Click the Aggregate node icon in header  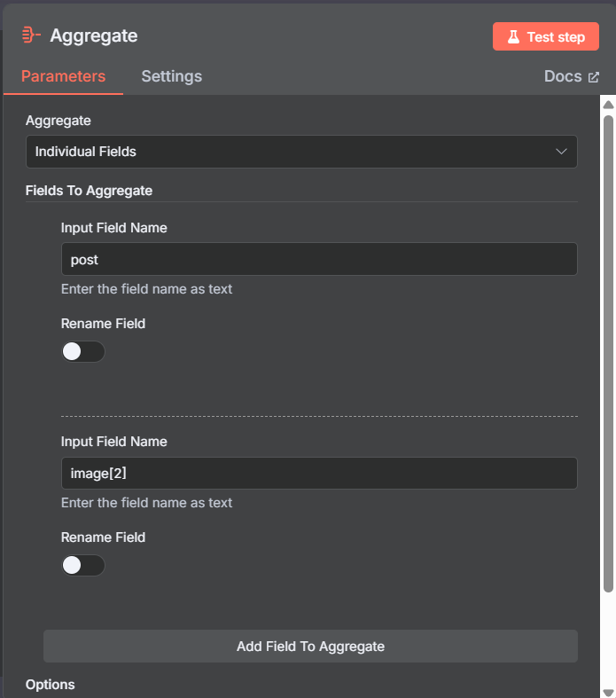[31, 35]
